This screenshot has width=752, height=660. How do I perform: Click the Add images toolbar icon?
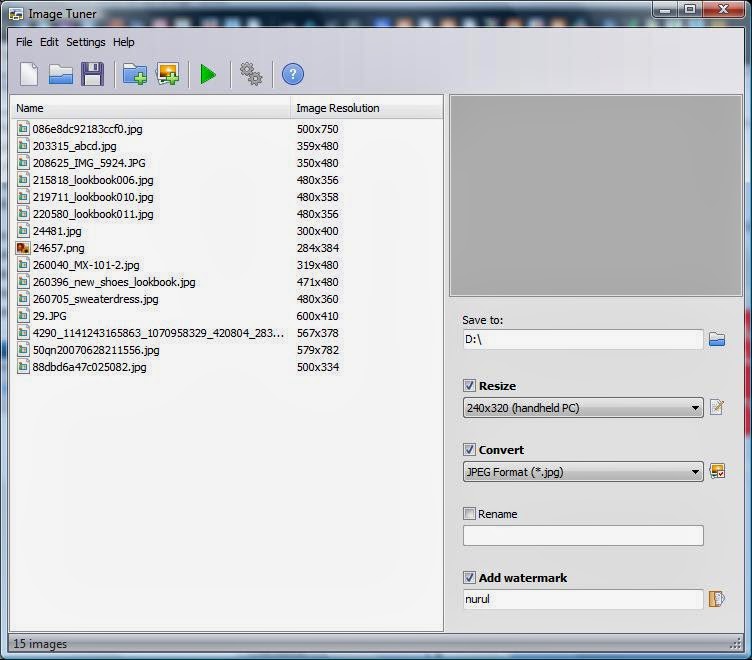(168, 74)
